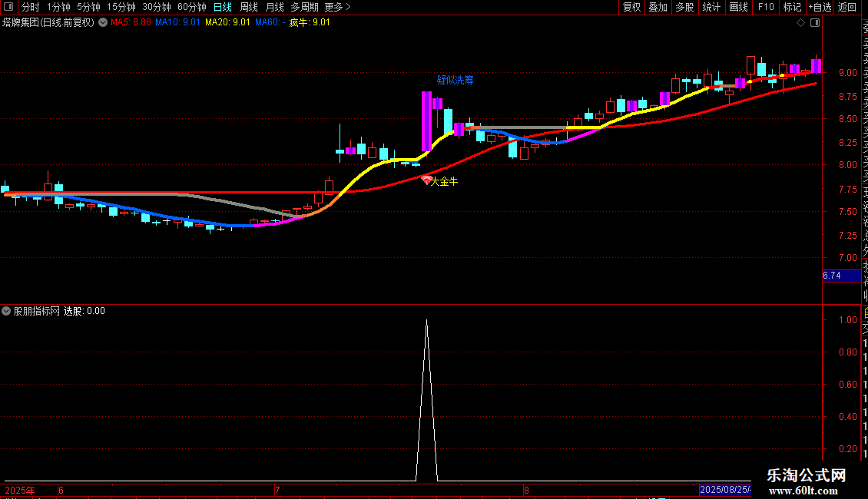Click the white spike peak in 选股 sub-chart
868x499 pixels.
426,322
